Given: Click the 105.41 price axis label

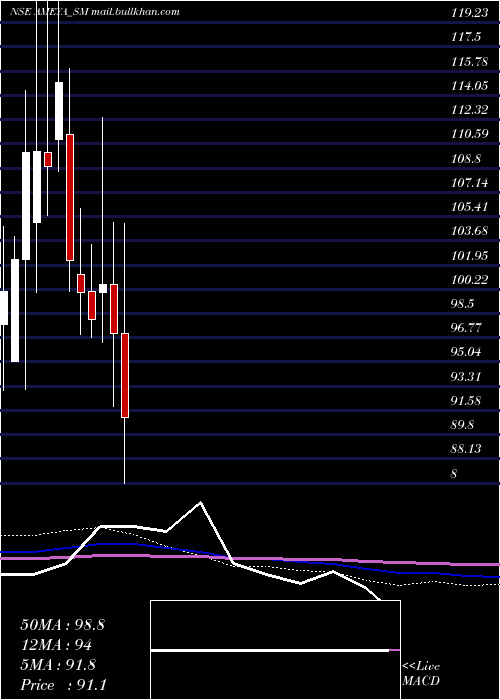Looking at the screenshot, I should (x=469, y=206).
